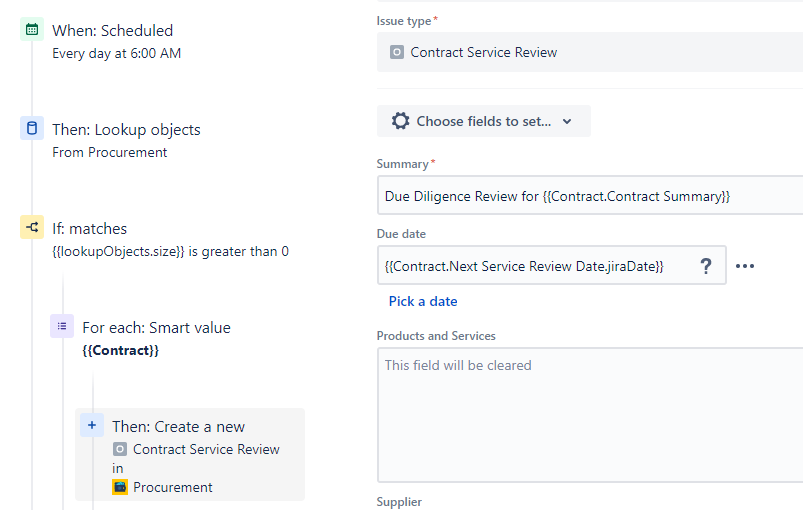Click the Every day at 6:00 AM text
Screen dimensions: 803x510
[117, 53]
